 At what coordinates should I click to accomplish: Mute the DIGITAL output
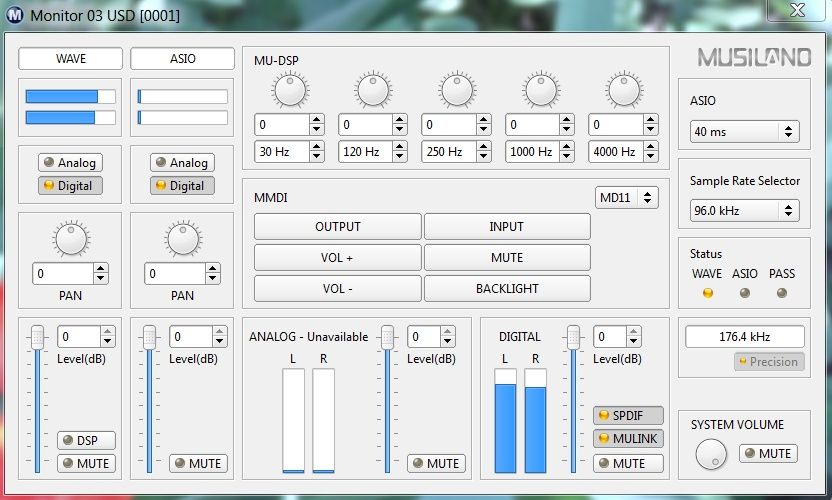click(x=628, y=463)
